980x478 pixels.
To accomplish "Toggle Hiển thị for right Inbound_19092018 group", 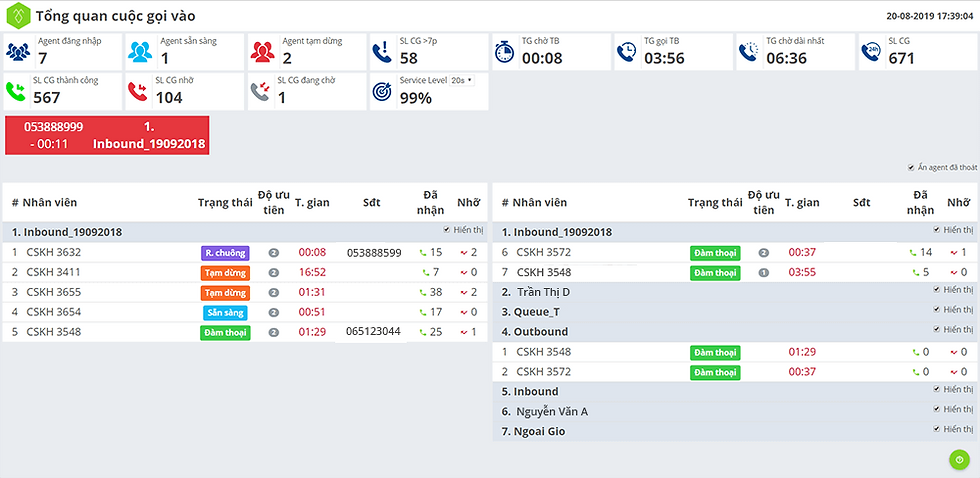I will point(937,229).
